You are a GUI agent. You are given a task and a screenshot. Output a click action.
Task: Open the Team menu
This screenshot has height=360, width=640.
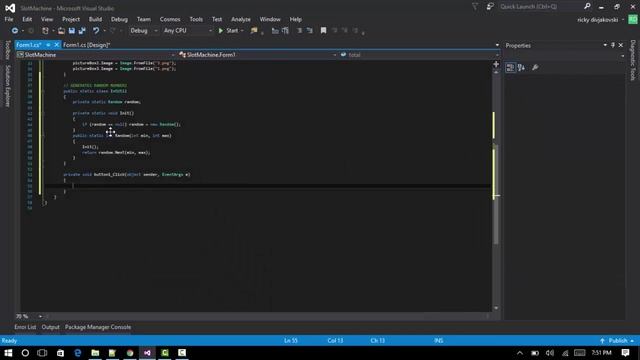tap(144, 19)
